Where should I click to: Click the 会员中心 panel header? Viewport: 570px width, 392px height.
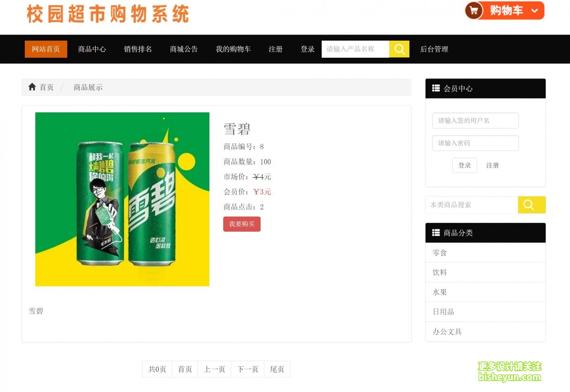tap(485, 88)
